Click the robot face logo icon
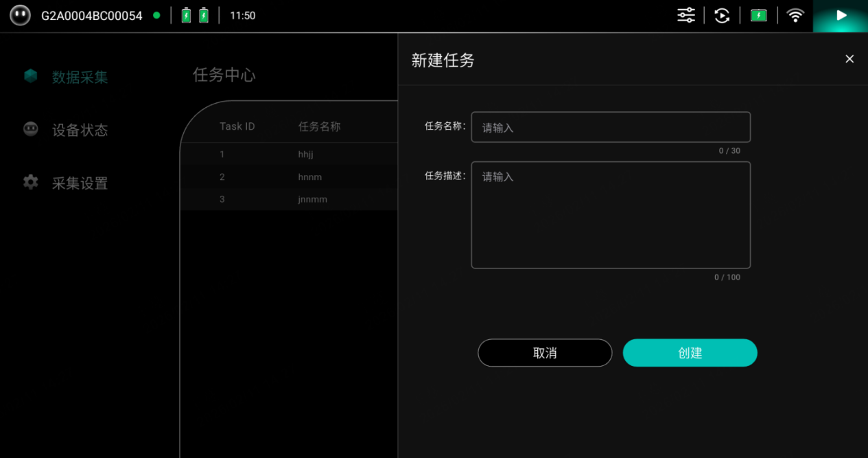868x458 pixels. pyautogui.click(x=20, y=15)
